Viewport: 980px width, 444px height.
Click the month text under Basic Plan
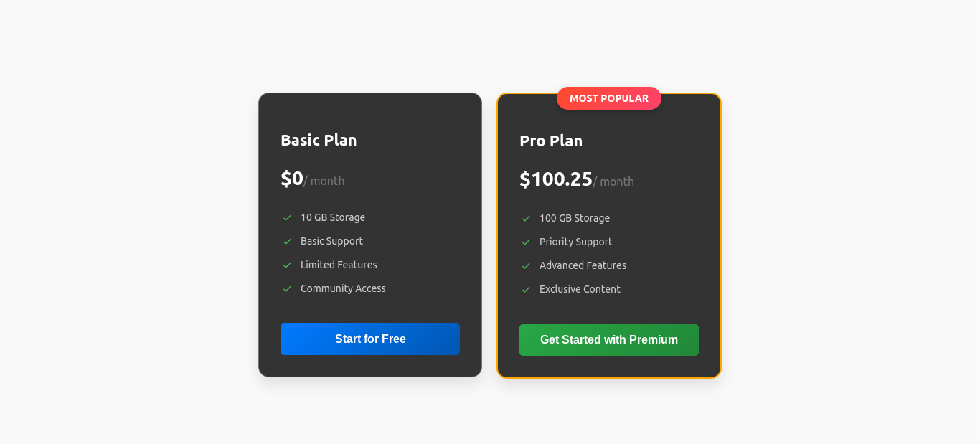click(324, 181)
